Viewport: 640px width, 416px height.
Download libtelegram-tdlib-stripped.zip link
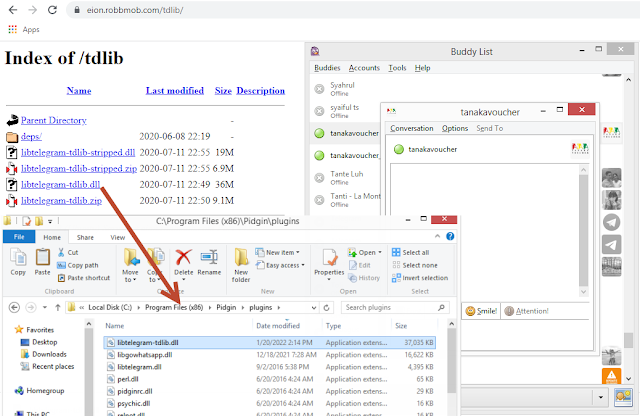(79, 168)
